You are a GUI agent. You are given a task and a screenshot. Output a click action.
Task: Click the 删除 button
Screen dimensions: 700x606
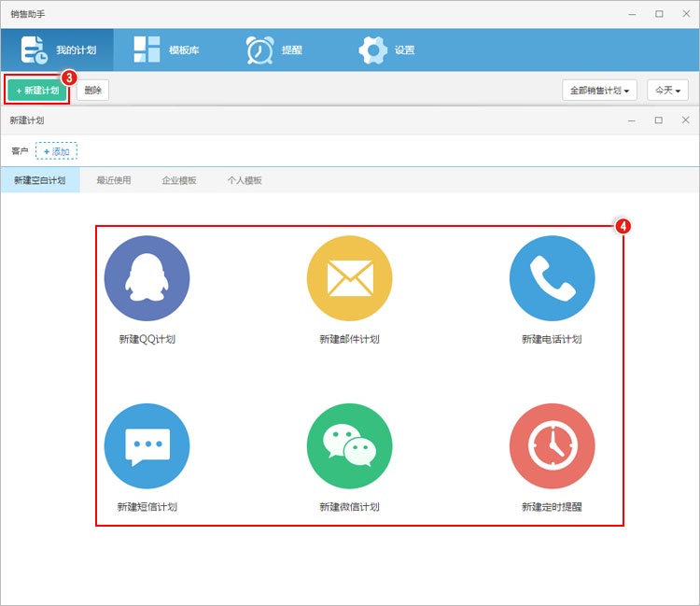coord(92,91)
